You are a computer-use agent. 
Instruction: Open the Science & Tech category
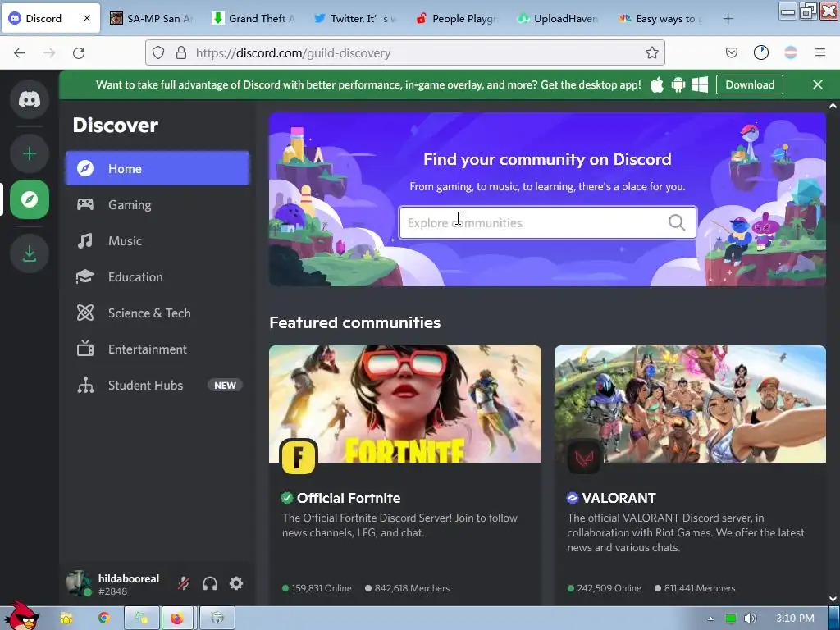coord(157,313)
